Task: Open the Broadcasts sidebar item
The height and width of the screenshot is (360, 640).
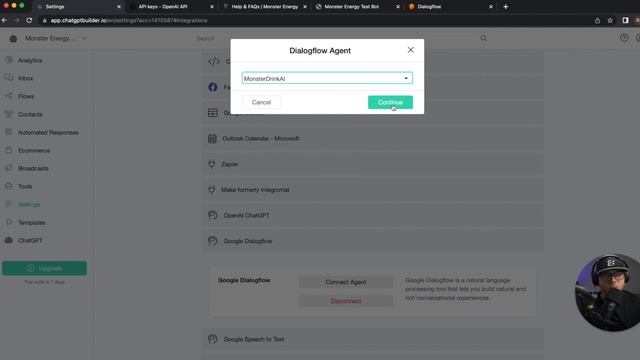Action: (33, 168)
